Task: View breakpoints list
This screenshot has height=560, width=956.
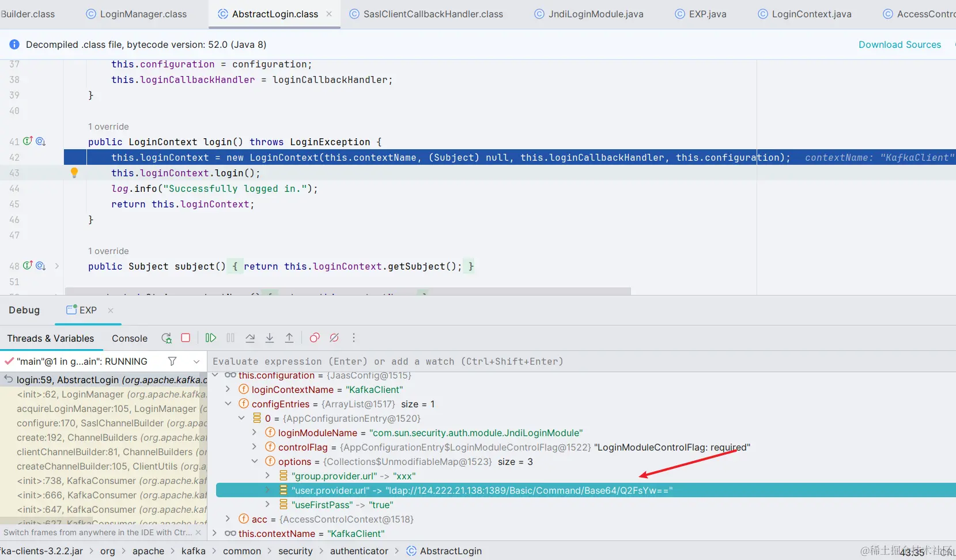Action: tap(315, 338)
